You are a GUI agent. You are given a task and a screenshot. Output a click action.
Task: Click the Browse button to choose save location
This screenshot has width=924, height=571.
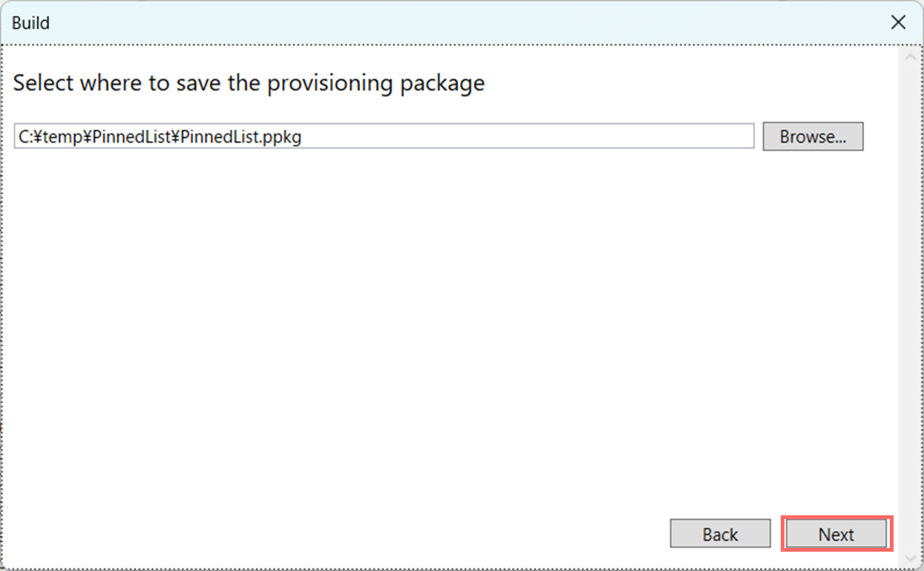[813, 136]
